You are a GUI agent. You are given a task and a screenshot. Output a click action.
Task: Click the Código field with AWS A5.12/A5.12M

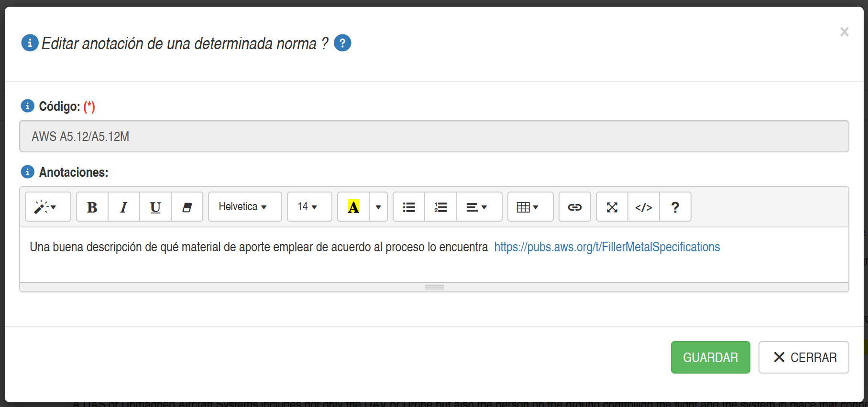pyautogui.click(x=434, y=137)
